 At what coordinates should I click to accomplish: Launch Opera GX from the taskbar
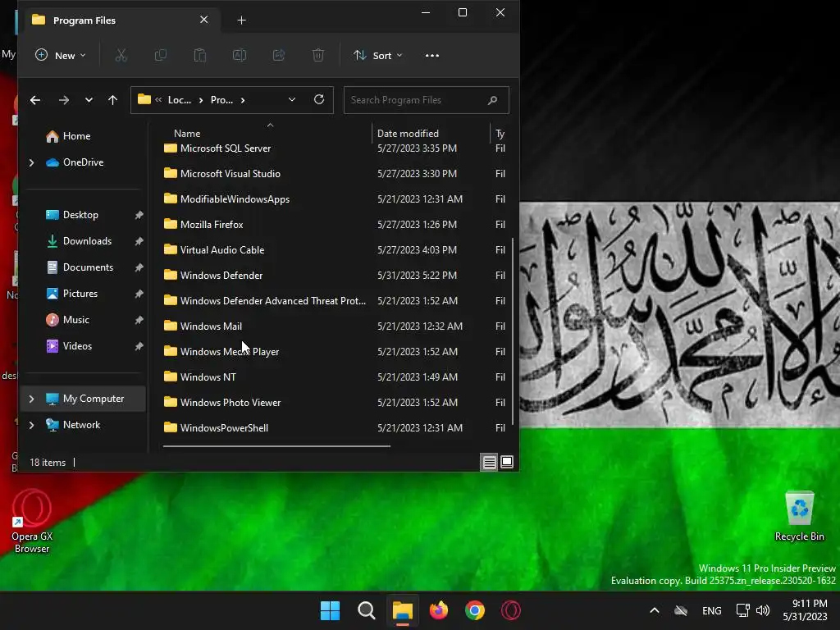[x=511, y=610]
